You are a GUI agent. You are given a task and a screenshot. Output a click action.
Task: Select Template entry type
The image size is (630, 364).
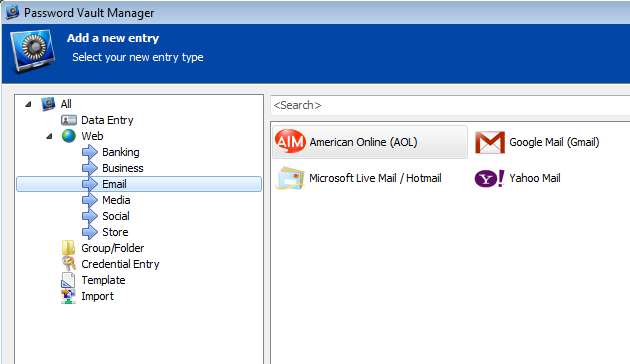coord(103,280)
